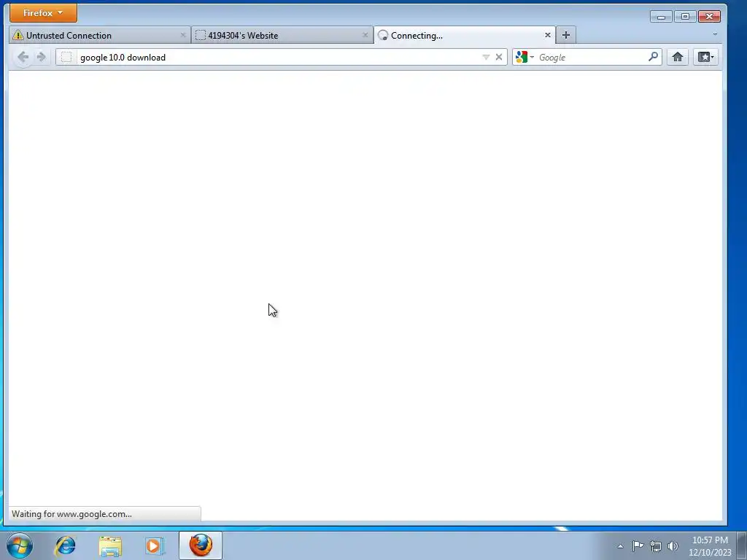Click the search magnifier icon
The width and height of the screenshot is (747, 560).
[x=653, y=57]
